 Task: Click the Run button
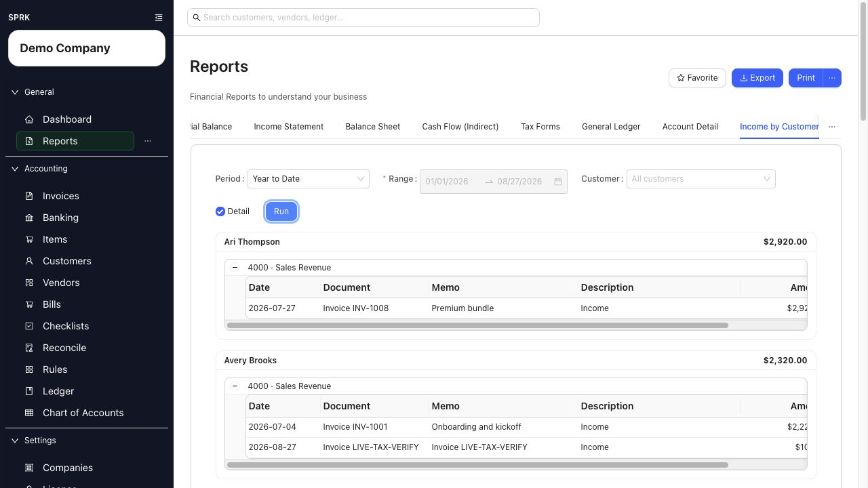(x=281, y=211)
